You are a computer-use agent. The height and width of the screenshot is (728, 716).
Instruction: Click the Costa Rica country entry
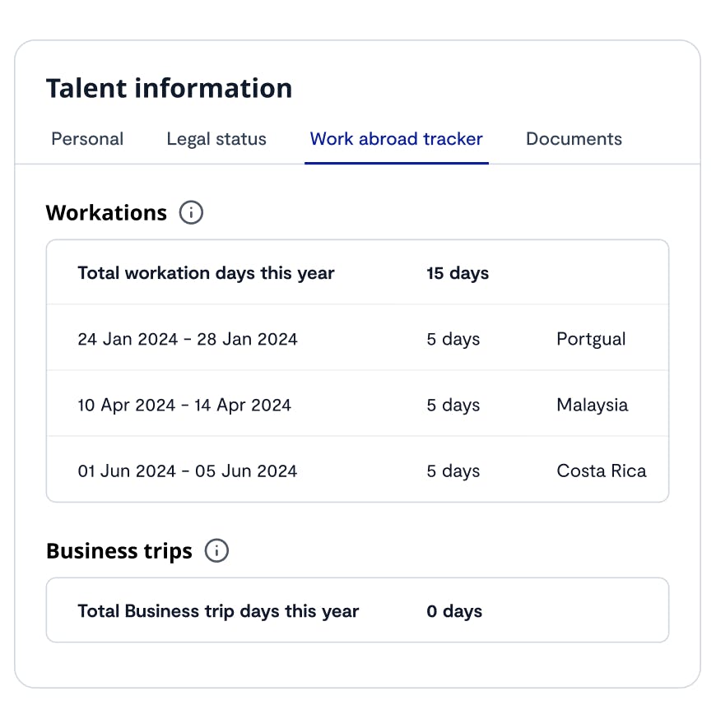point(601,471)
